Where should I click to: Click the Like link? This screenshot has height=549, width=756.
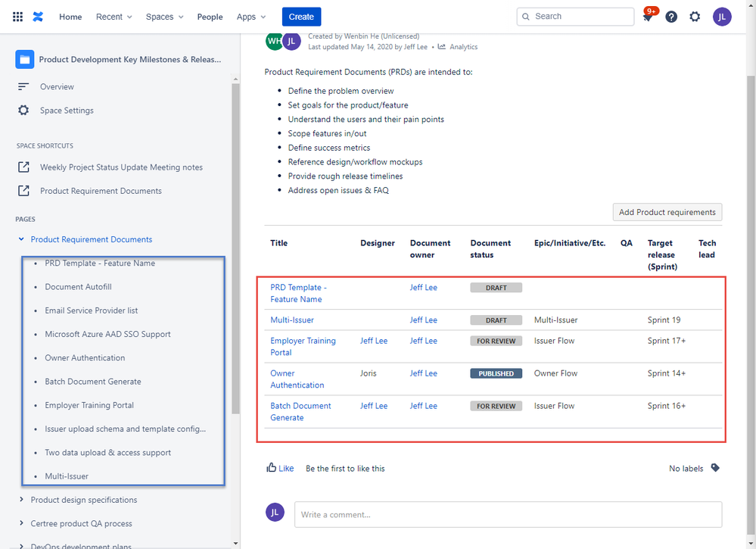coord(286,469)
